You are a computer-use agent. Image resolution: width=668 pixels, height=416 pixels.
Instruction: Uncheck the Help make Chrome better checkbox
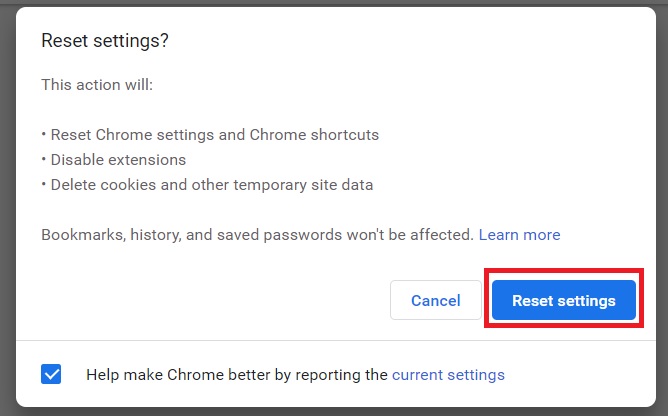point(51,375)
